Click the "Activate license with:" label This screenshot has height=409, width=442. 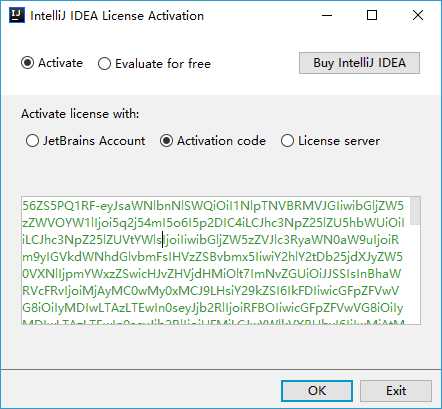[x=80, y=114]
